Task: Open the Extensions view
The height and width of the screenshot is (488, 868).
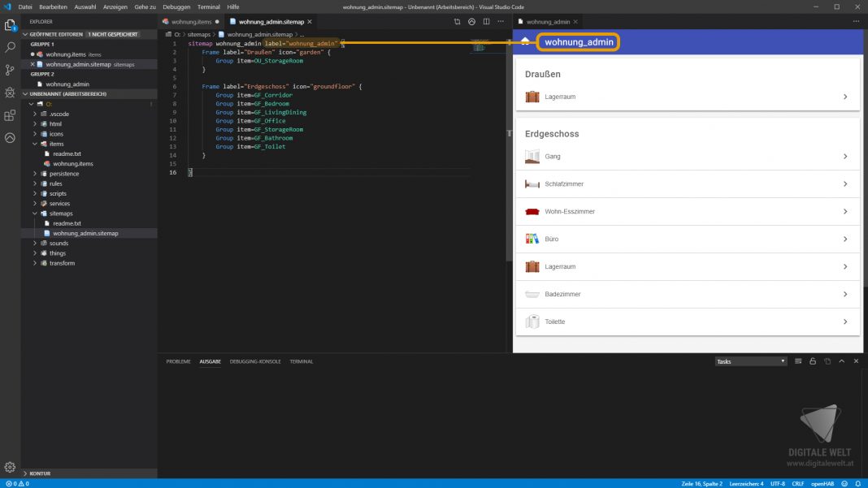Action: click(x=10, y=115)
